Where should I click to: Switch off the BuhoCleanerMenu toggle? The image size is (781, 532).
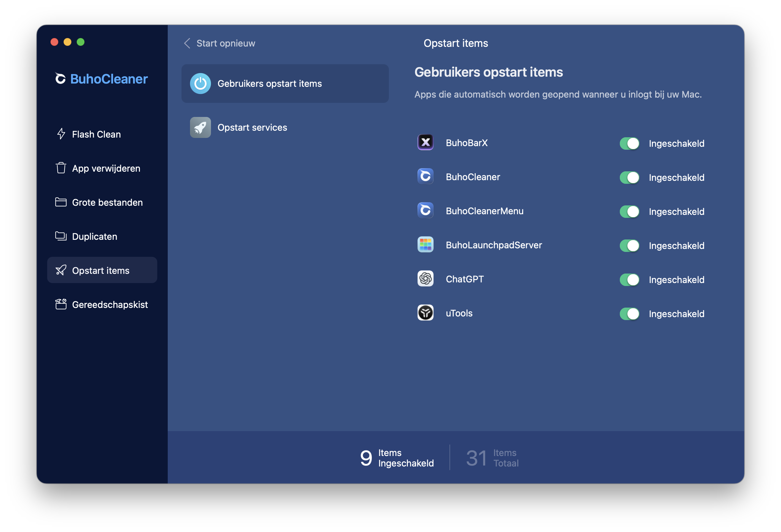pyautogui.click(x=629, y=212)
